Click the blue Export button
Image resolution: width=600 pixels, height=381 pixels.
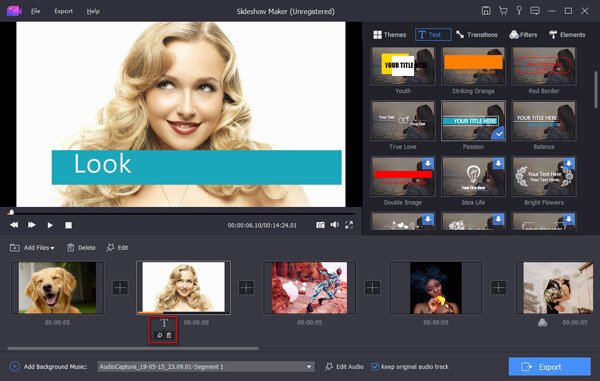tap(549, 366)
